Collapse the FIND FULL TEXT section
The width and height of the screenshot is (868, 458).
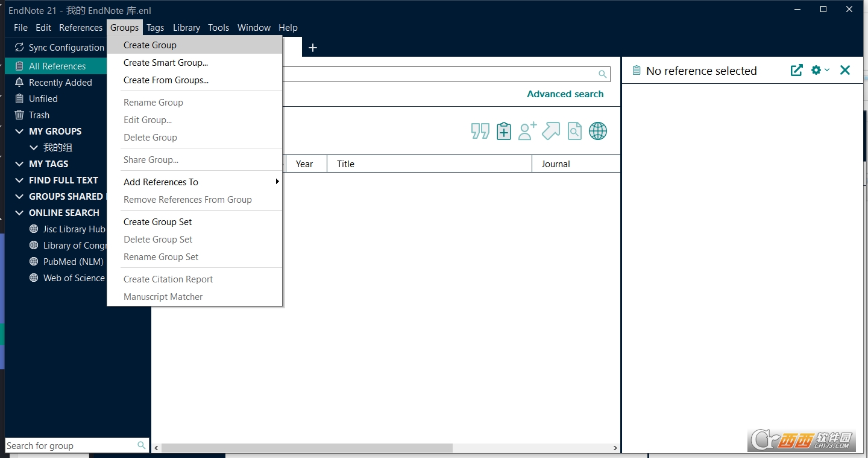click(19, 180)
